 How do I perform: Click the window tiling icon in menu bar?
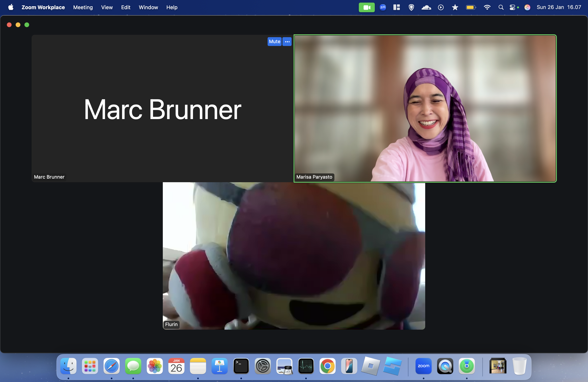click(397, 7)
